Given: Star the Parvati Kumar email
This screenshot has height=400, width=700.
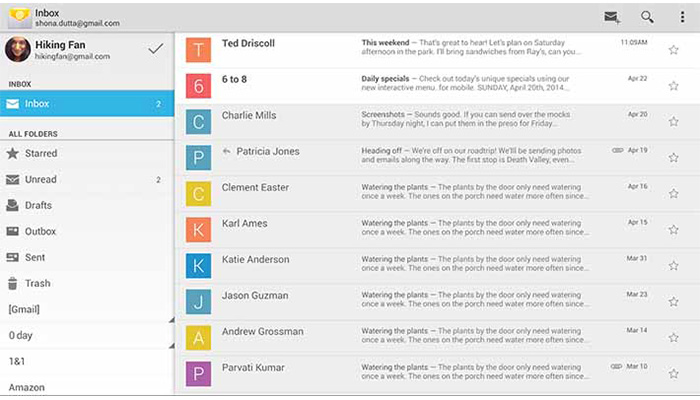Looking at the screenshot, I should pos(674,374).
